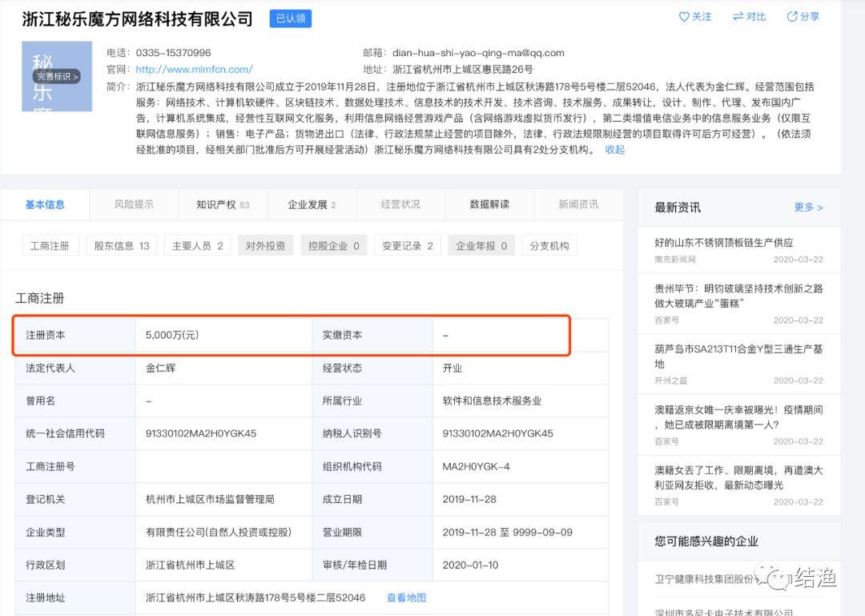Click the 已认领 badge

[x=290, y=18]
